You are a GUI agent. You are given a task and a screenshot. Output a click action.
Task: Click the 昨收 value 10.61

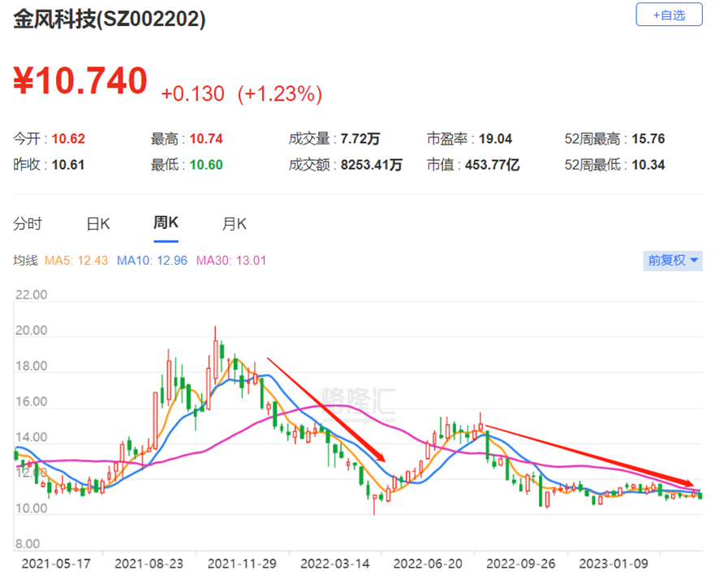(x=68, y=165)
